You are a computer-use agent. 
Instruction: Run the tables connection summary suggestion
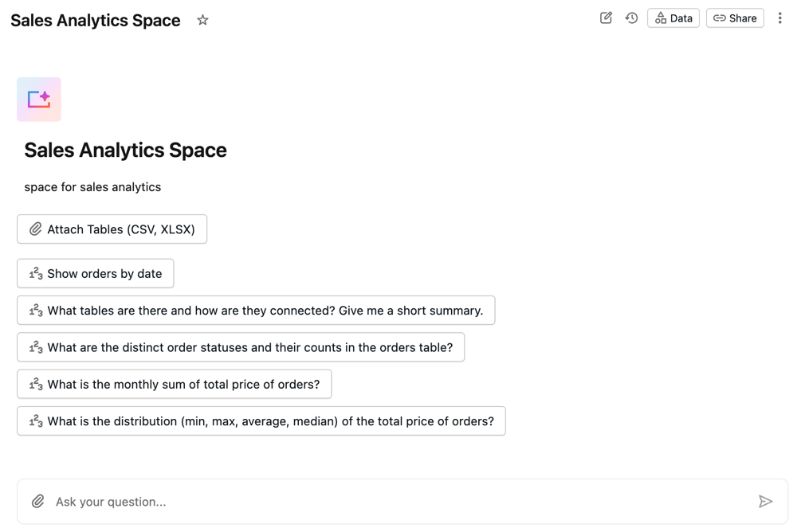pos(255,310)
